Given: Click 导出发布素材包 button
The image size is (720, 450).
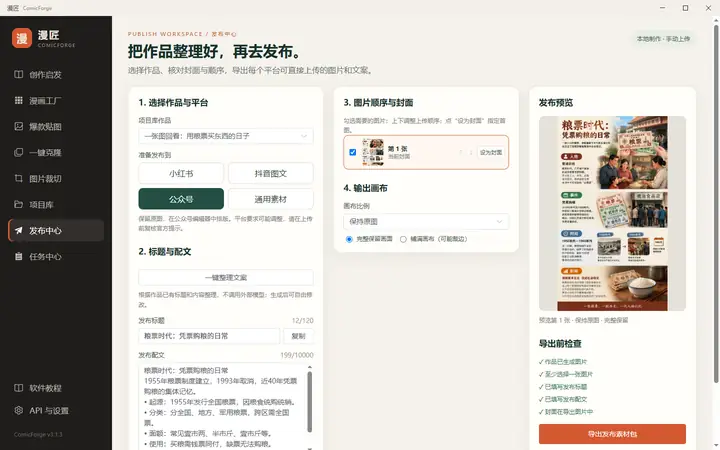Looking at the screenshot, I should coord(612,434).
